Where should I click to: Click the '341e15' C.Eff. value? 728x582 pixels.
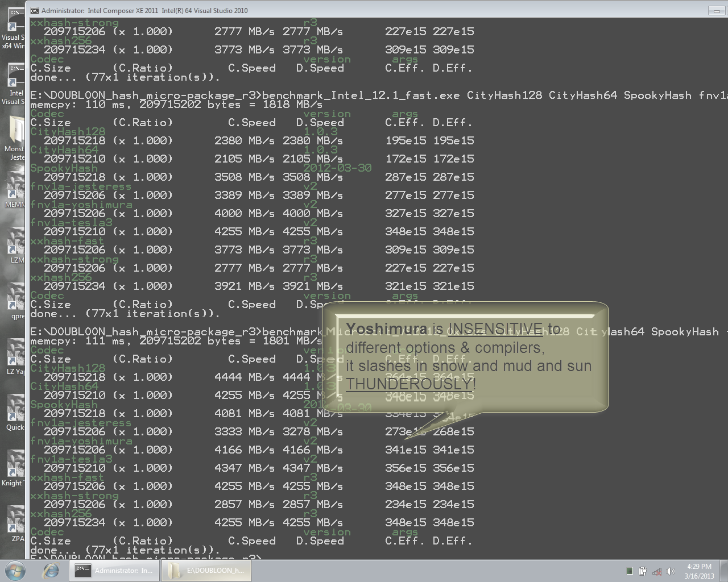406,450
